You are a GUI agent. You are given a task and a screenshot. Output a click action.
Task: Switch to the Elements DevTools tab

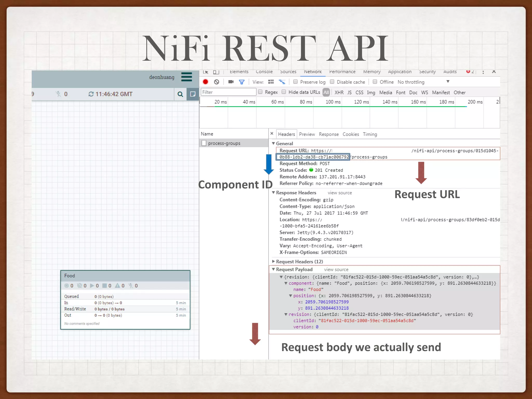239,72
